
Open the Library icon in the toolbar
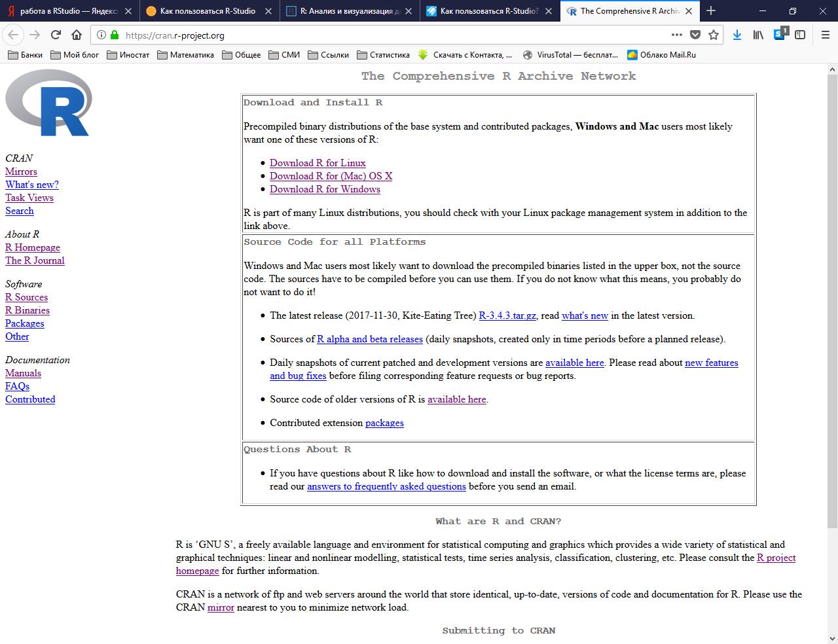758,35
